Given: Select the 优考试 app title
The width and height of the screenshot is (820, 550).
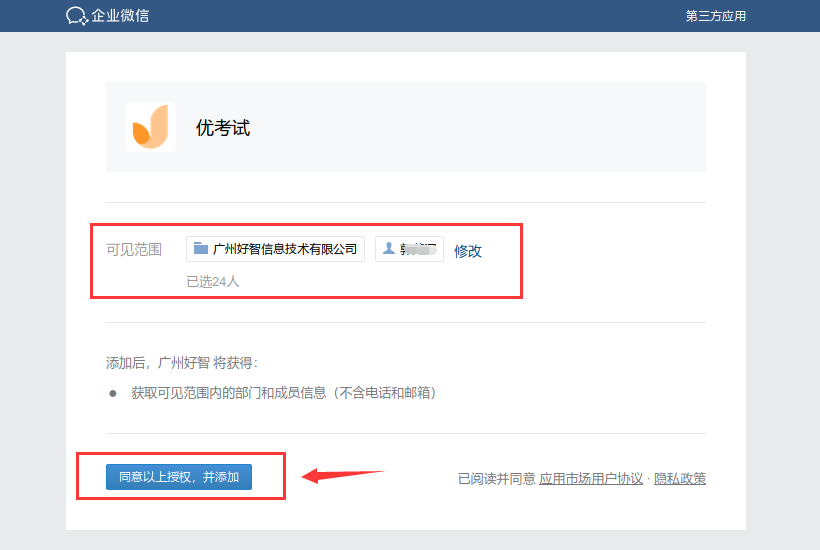Looking at the screenshot, I should click(x=223, y=128).
